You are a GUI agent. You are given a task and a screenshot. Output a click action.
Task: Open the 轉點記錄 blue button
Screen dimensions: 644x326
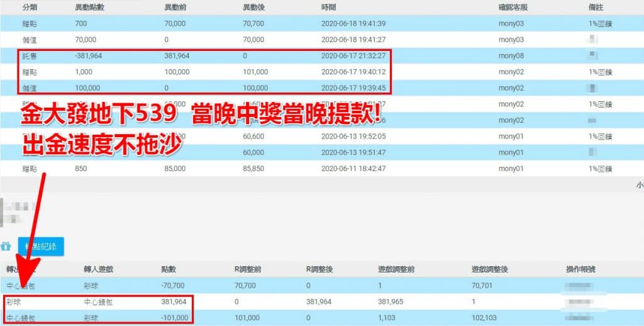tap(41, 246)
